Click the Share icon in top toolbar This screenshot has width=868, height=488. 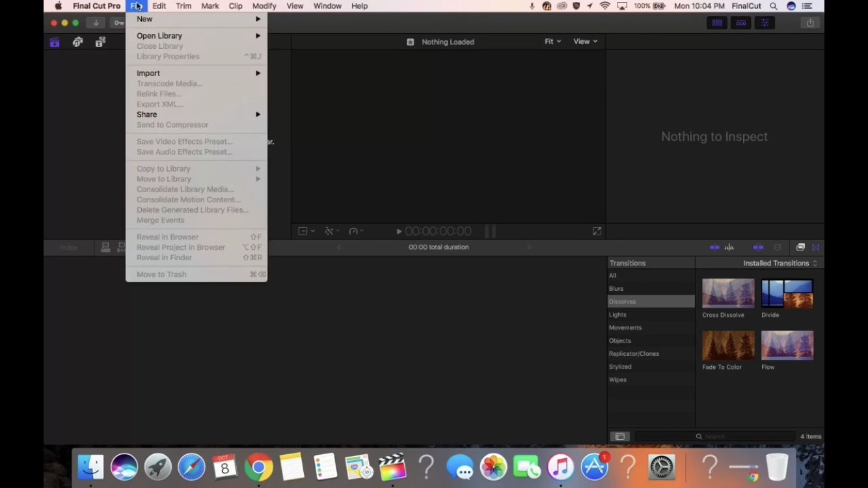point(810,23)
